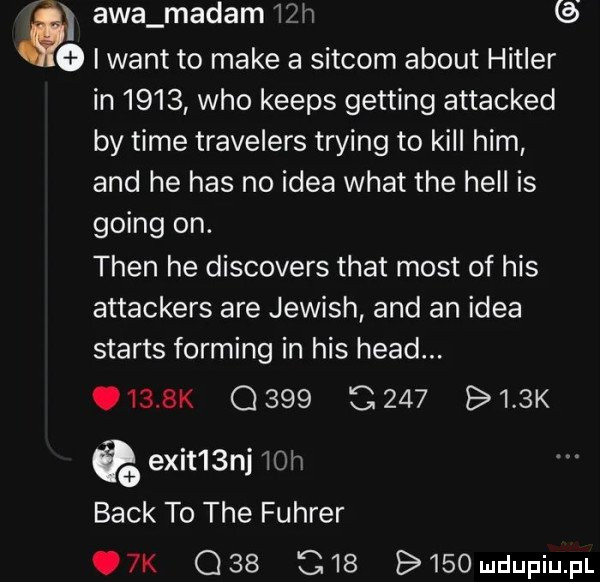Like awa_madam's post via the heart icon
Viewport: 600px width, 582px height.
[107, 399]
